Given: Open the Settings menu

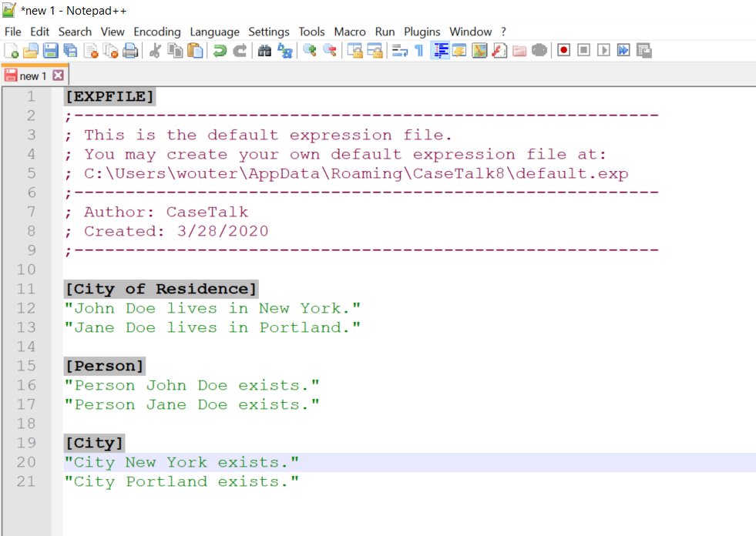Looking at the screenshot, I should [268, 32].
